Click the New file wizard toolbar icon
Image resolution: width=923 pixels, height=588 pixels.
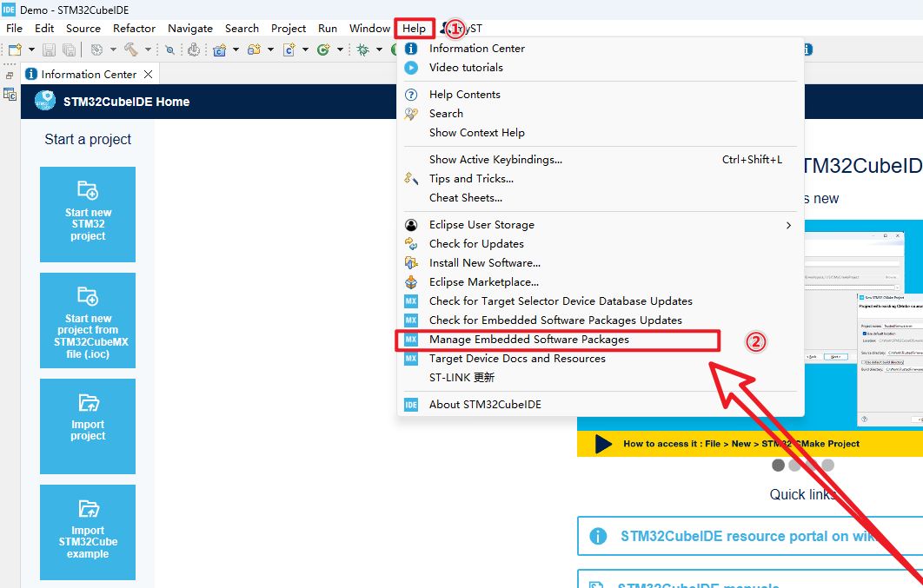[x=16, y=50]
